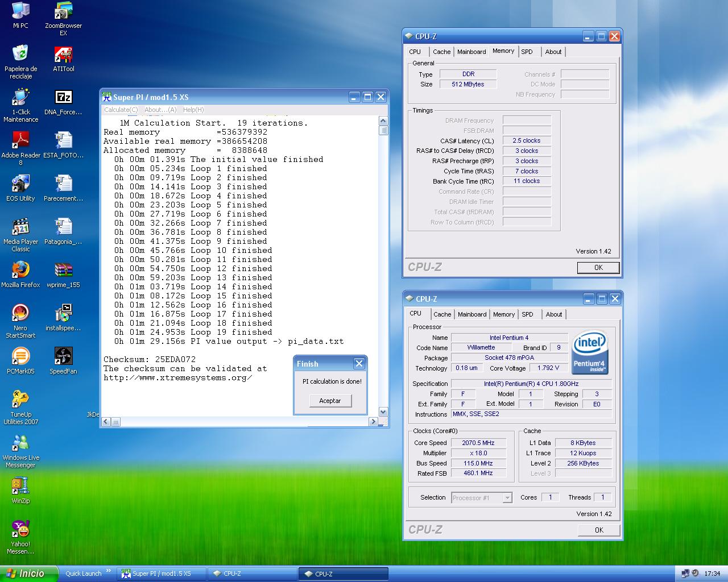Image resolution: width=728 pixels, height=582 pixels.
Task: Expand Processor #1 selection dropdown
Action: tap(507, 498)
